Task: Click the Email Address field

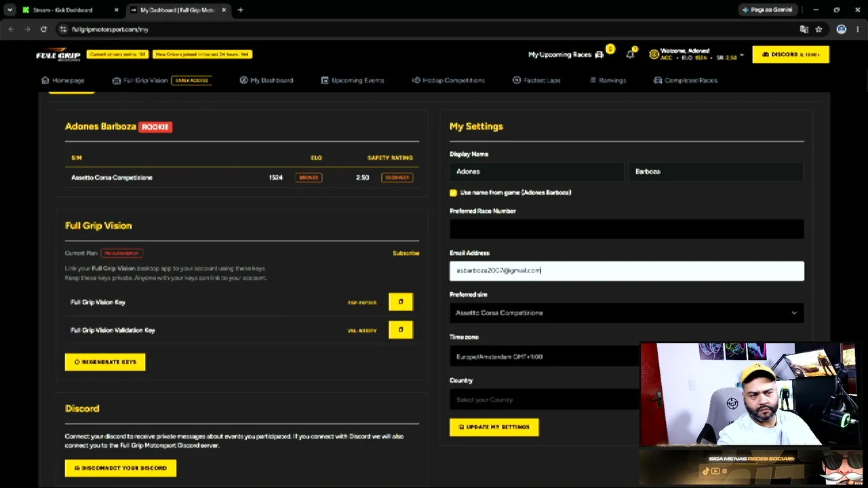Action: click(x=627, y=271)
